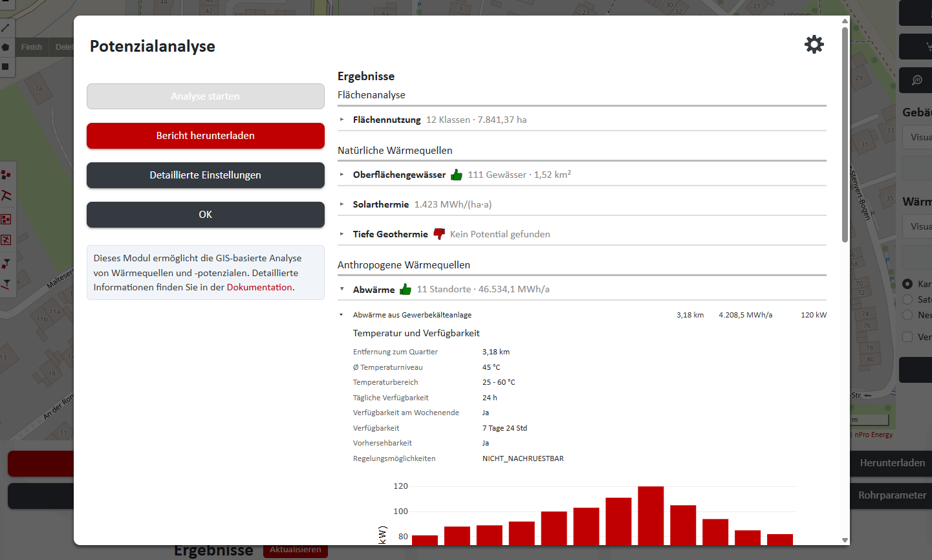
Task: Click 'Temperatur und Verfügbarkeit' heading
Action: tap(417, 333)
